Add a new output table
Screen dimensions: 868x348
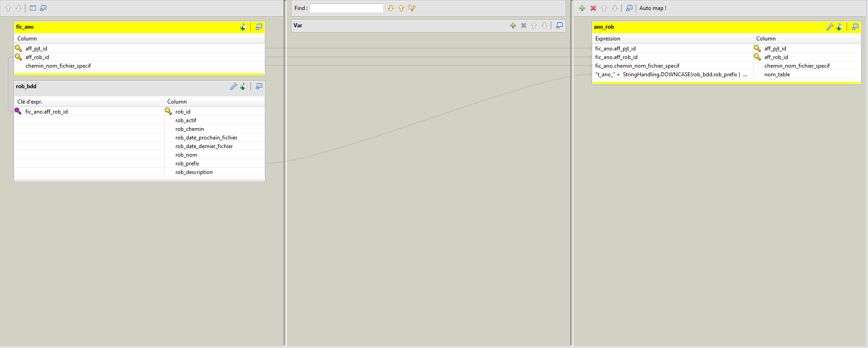pyautogui.click(x=582, y=8)
